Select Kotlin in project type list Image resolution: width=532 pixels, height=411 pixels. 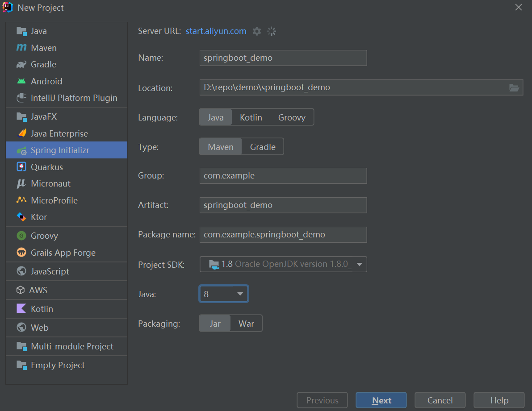(x=67, y=309)
